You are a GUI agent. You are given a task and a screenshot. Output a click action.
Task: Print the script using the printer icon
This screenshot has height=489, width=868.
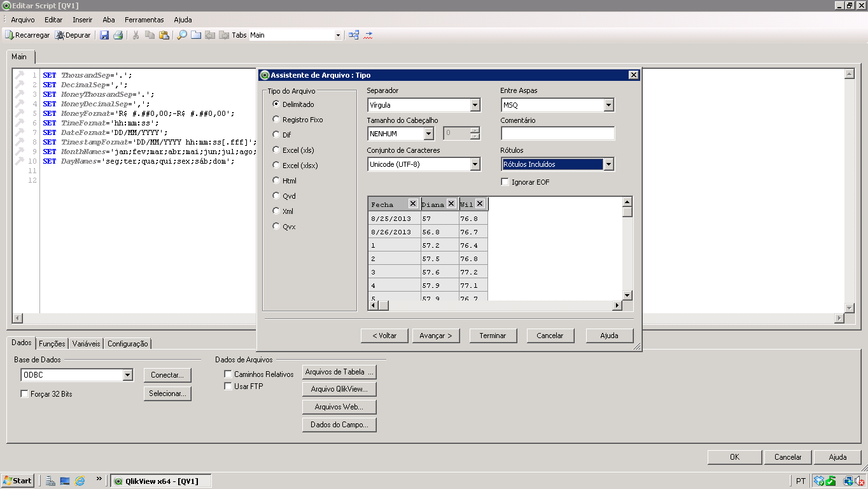[x=118, y=35]
